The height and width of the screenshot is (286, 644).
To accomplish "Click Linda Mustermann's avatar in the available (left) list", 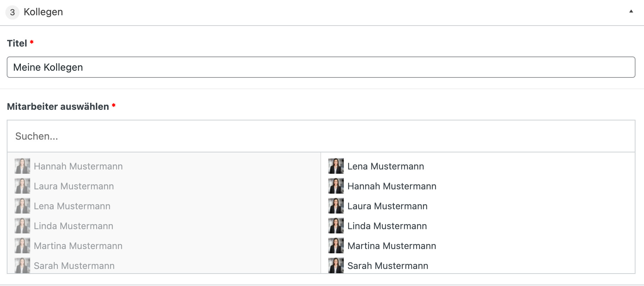I will pos(22,226).
